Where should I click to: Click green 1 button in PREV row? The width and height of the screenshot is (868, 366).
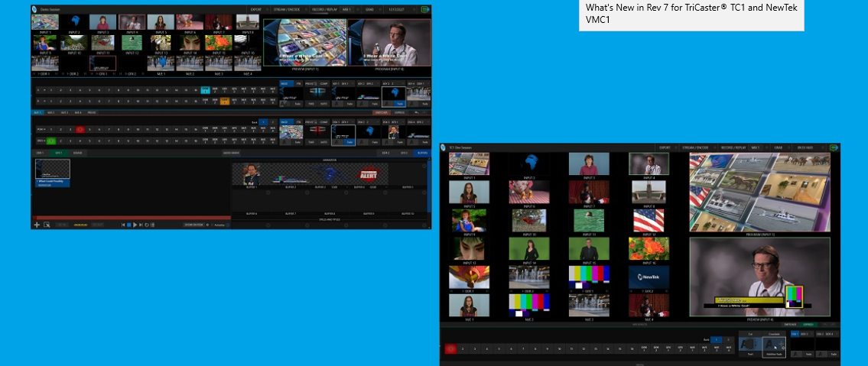[x=51, y=141]
